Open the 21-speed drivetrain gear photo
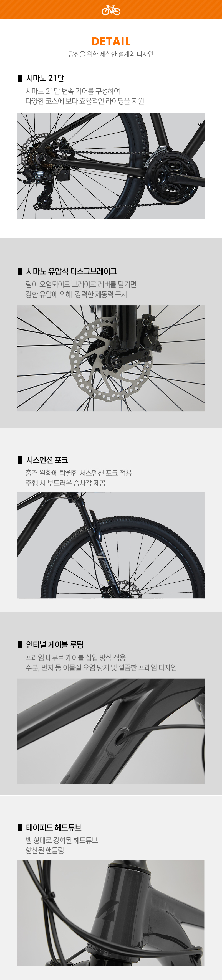Viewport: 222px width, 980px height. 111,166
